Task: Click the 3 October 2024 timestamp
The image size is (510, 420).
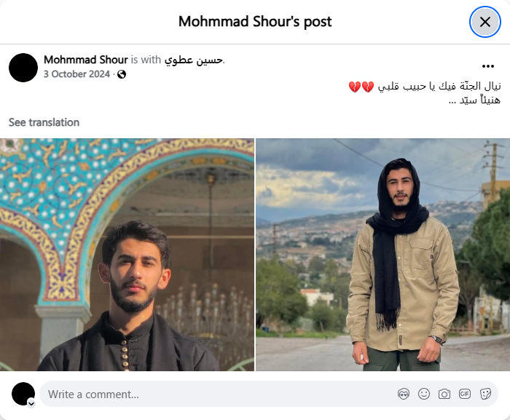Action: tap(76, 74)
